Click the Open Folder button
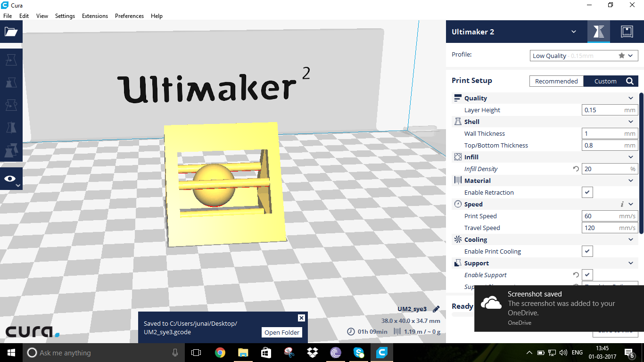This screenshot has height=362, width=644. click(282, 332)
